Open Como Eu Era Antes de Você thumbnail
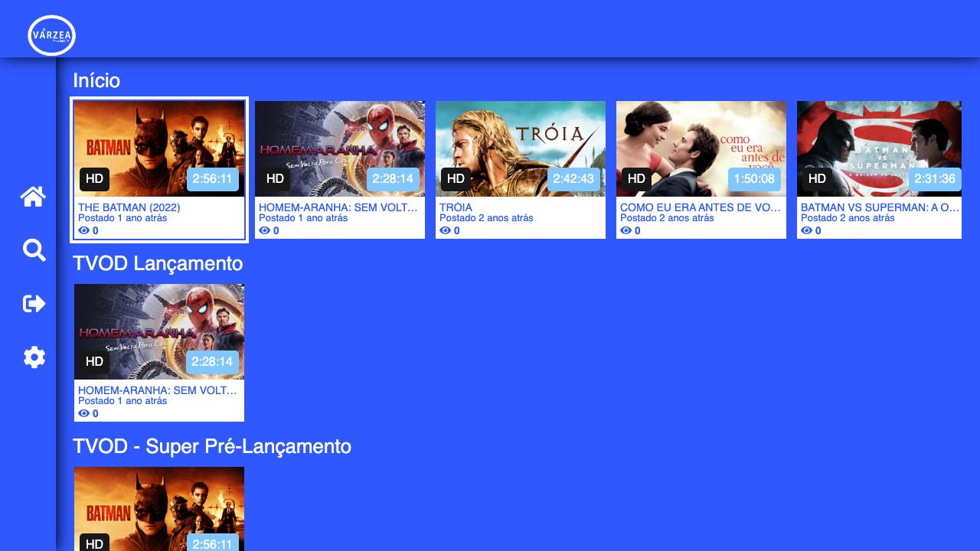 (x=701, y=148)
